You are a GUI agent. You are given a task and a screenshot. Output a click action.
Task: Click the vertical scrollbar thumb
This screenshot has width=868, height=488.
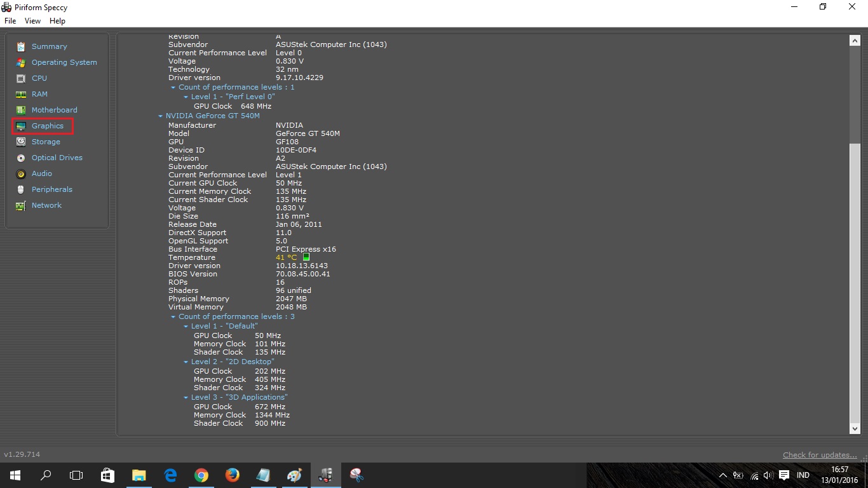point(855,283)
